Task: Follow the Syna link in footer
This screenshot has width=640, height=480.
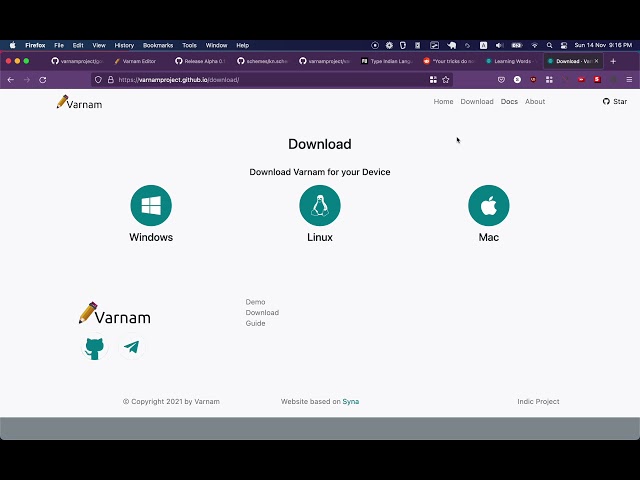Action: point(351,402)
